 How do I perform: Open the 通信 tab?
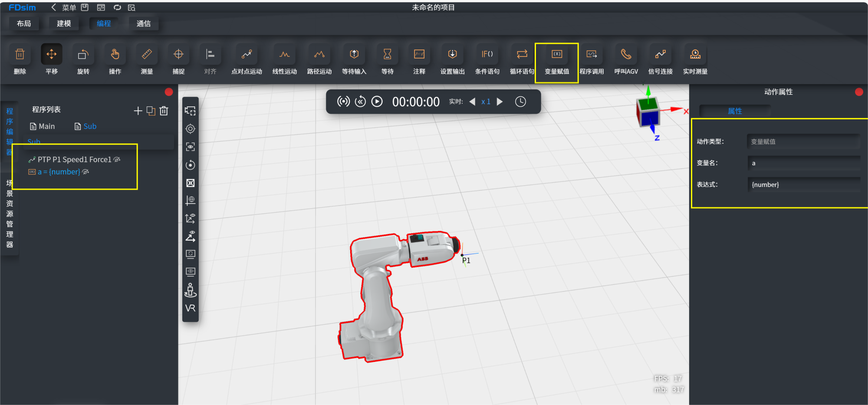pos(144,23)
